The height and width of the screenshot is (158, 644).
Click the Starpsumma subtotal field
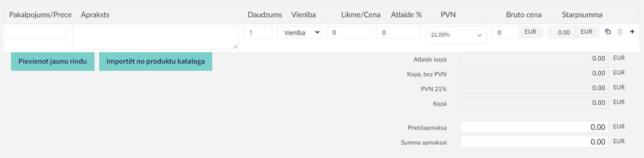point(561,32)
